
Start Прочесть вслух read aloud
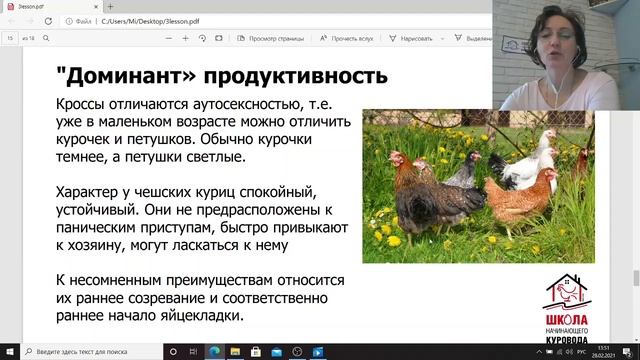347,38
